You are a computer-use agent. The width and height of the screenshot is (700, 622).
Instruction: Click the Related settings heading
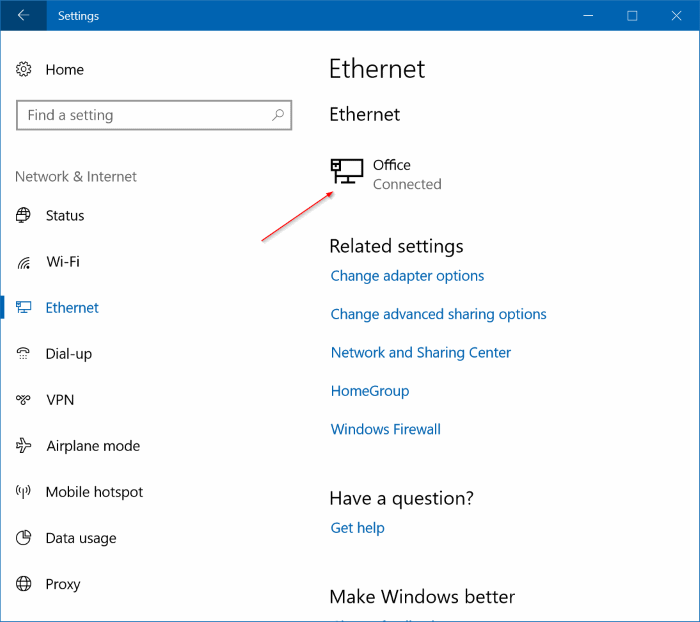click(396, 246)
